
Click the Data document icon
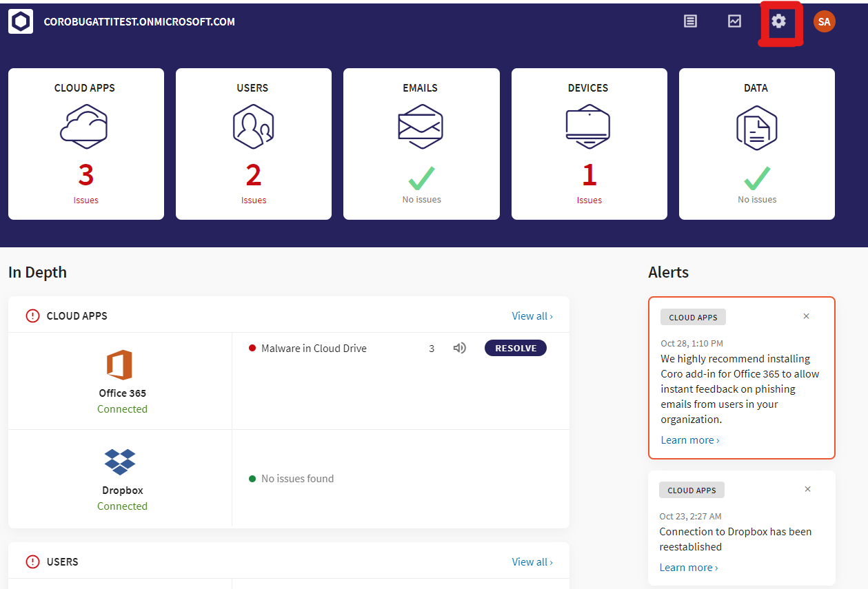coord(756,127)
